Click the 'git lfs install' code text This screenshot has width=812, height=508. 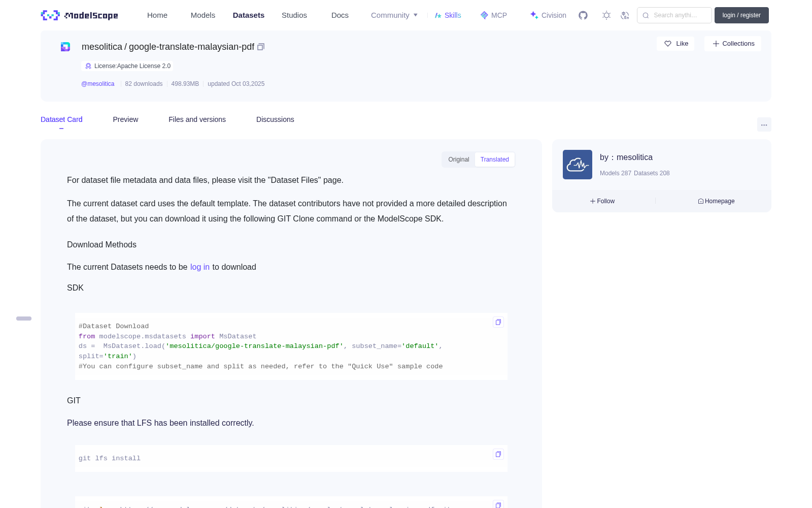click(110, 458)
